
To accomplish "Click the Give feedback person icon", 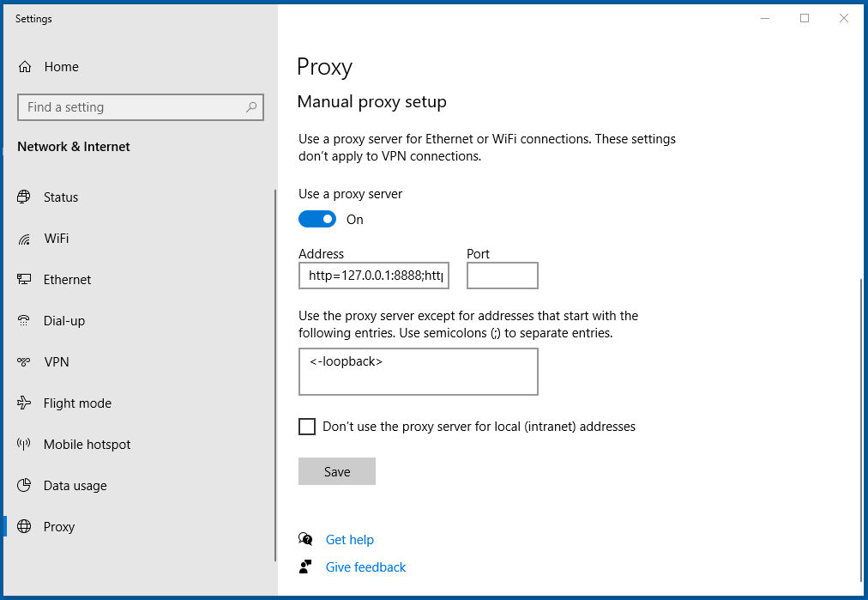I will tap(305, 567).
